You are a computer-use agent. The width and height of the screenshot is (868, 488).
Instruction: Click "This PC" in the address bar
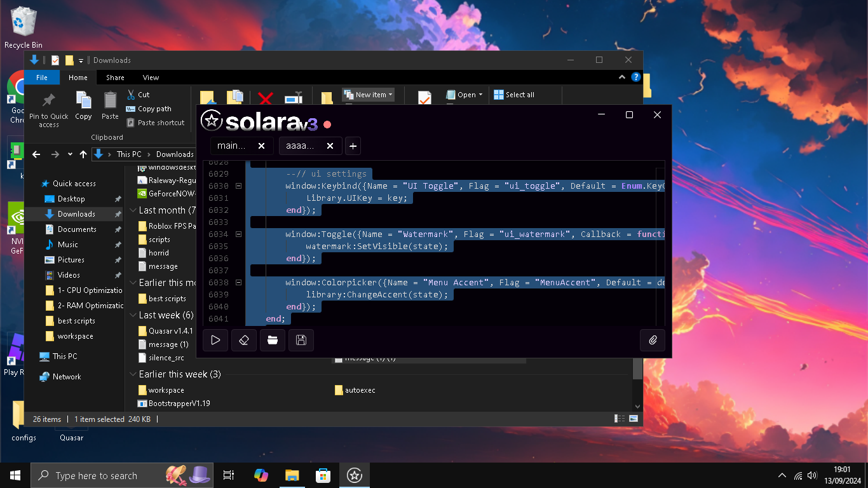129,154
